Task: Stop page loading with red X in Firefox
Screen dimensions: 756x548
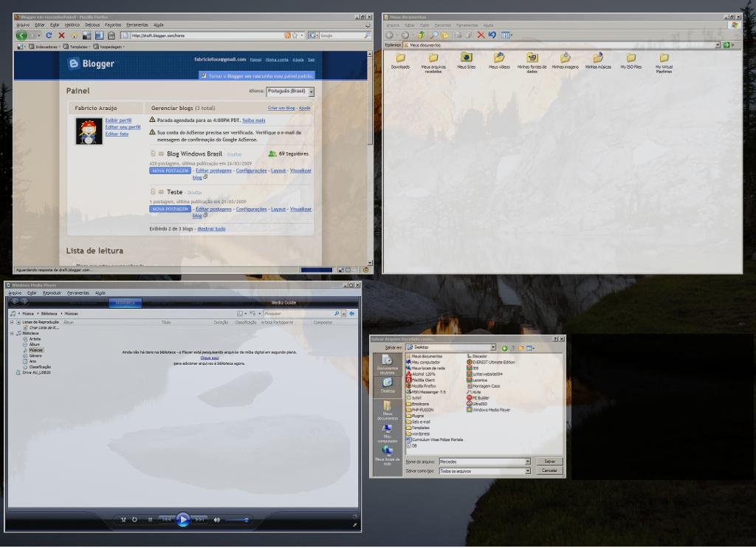Action: 61,35
